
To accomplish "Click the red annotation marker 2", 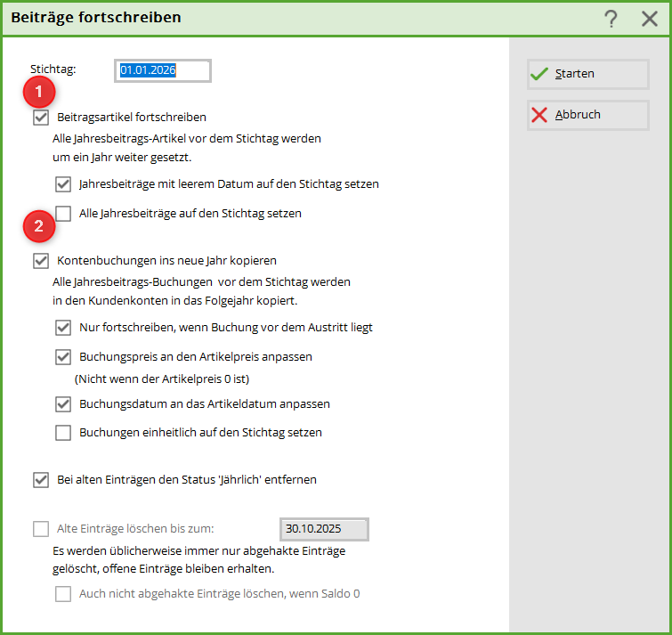I will click(x=39, y=226).
